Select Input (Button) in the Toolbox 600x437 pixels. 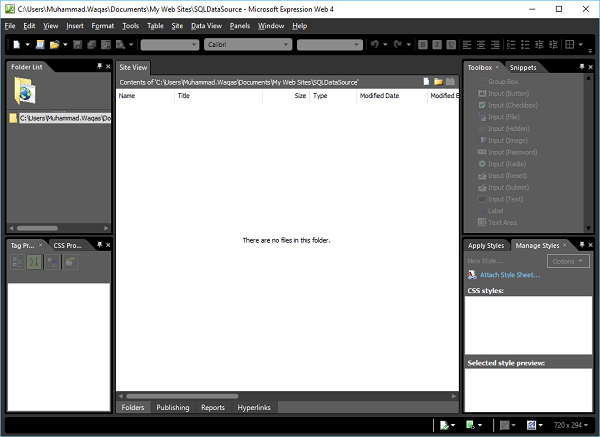(504, 93)
